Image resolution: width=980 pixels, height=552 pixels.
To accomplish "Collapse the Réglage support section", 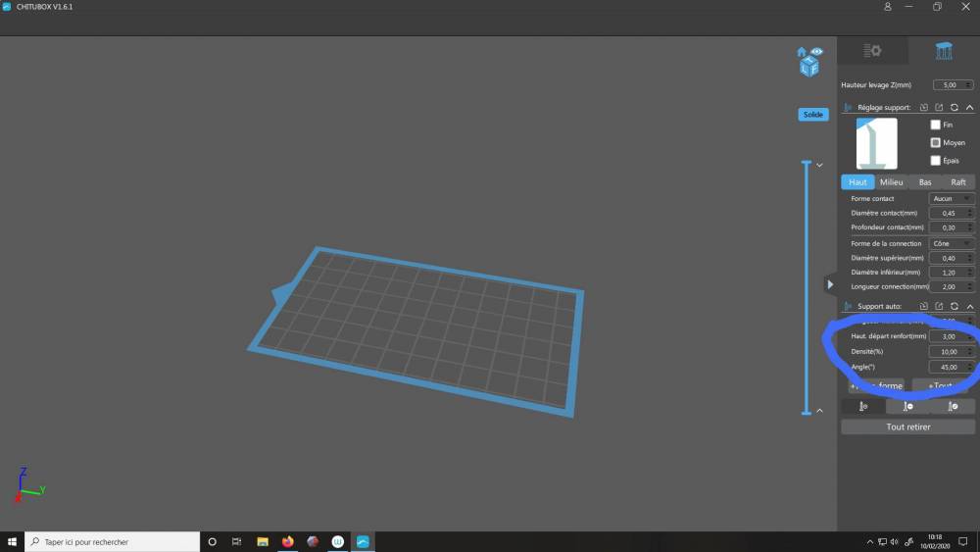I will tap(970, 108).
